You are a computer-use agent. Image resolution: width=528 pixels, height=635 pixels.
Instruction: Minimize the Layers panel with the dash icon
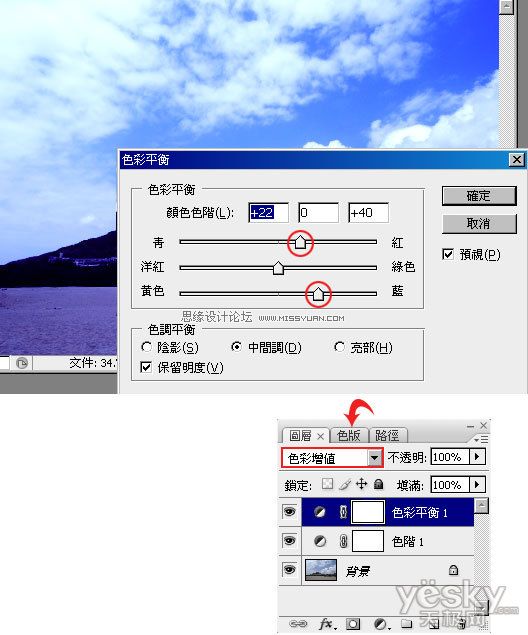470,426
